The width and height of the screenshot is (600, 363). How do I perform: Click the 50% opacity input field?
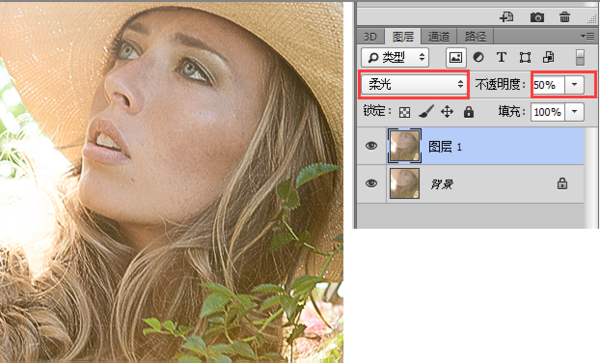548,85
